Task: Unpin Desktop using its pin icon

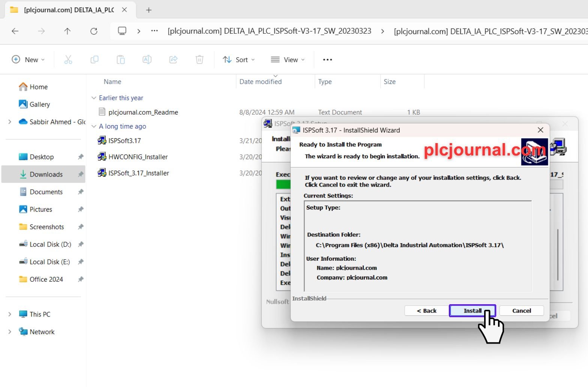Action: pyautogui.click(x=80, y=157)
